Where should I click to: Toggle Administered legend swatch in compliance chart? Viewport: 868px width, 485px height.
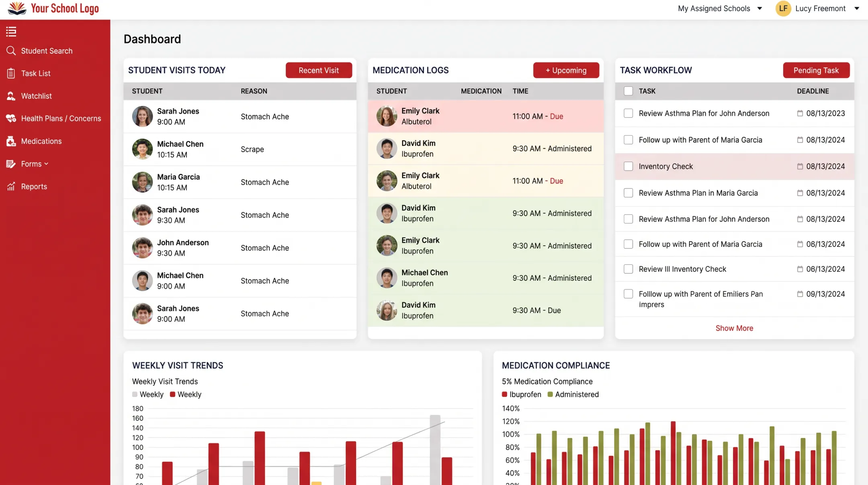[550, 395]
